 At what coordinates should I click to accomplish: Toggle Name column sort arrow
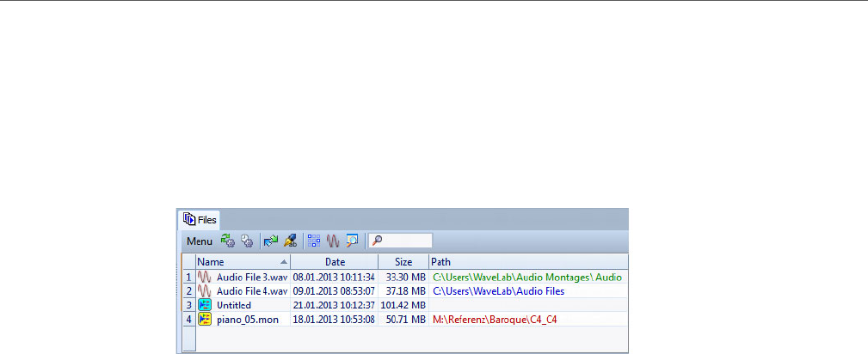click(284, 261)
